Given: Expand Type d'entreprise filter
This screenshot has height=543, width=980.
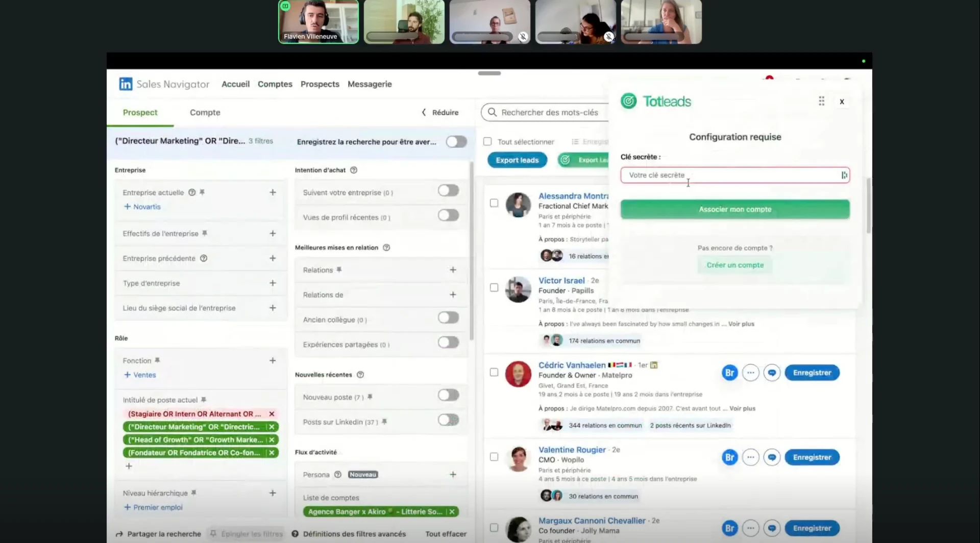Looking at the screenshot, I should pyautogui.click(x=273, y=283).
